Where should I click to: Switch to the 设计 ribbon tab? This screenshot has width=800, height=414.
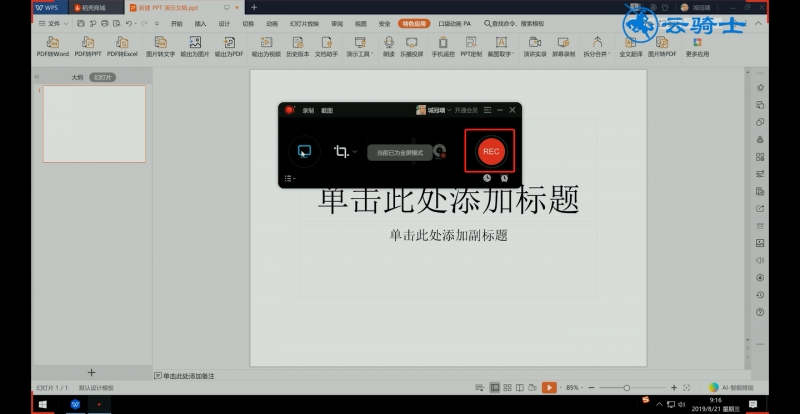(224, 23)
